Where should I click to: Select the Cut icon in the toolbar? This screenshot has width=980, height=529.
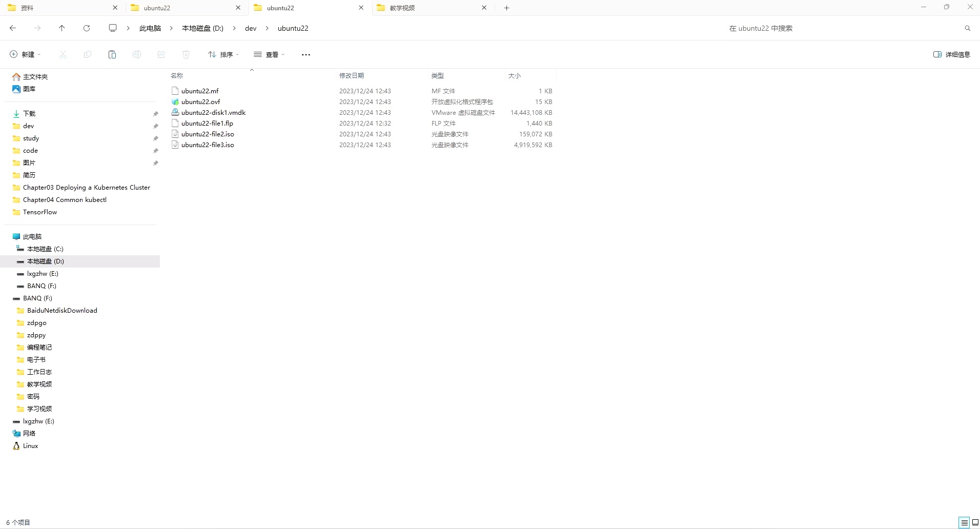[x=63, y=54]
